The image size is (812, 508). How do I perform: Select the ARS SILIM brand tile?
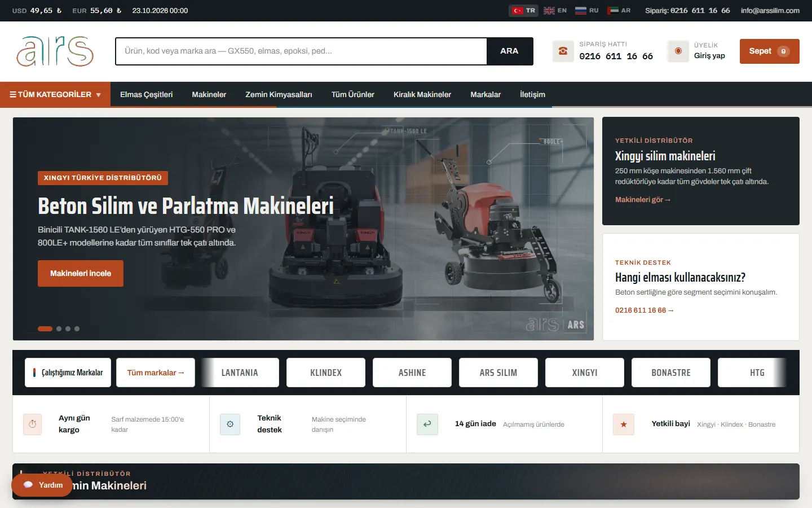pyautogui.click(x=498, y=373)
